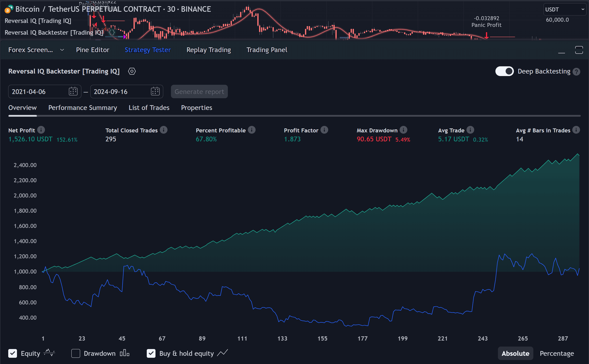Toggle Deep Backtesting switch
Viewport: 589px width, 364px height.
pyautogui.click(x=504, y=71)
